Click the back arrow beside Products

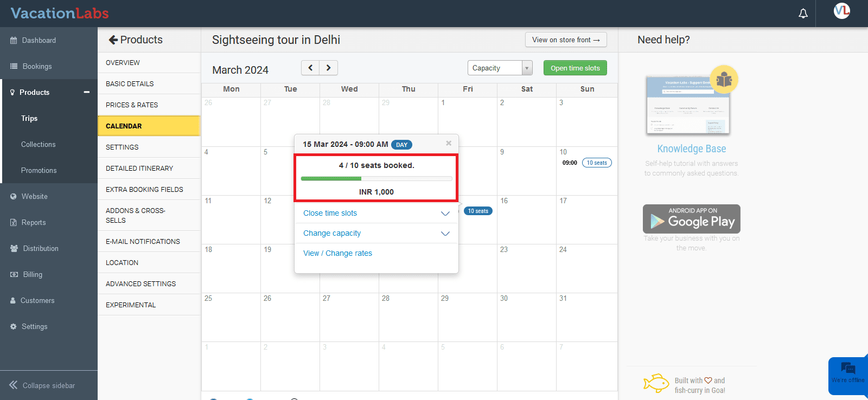(113, 40)
